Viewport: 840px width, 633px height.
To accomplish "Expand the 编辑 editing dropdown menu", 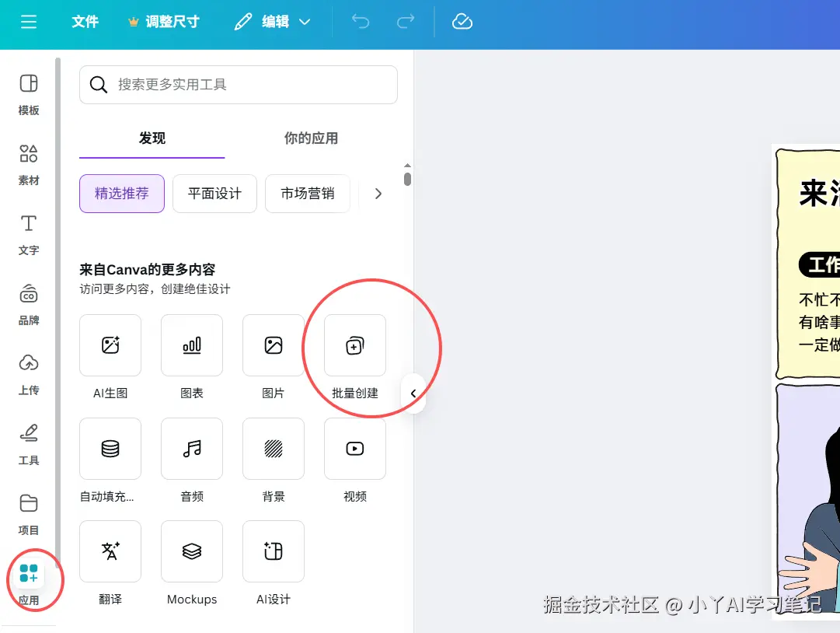I will 271,22.
